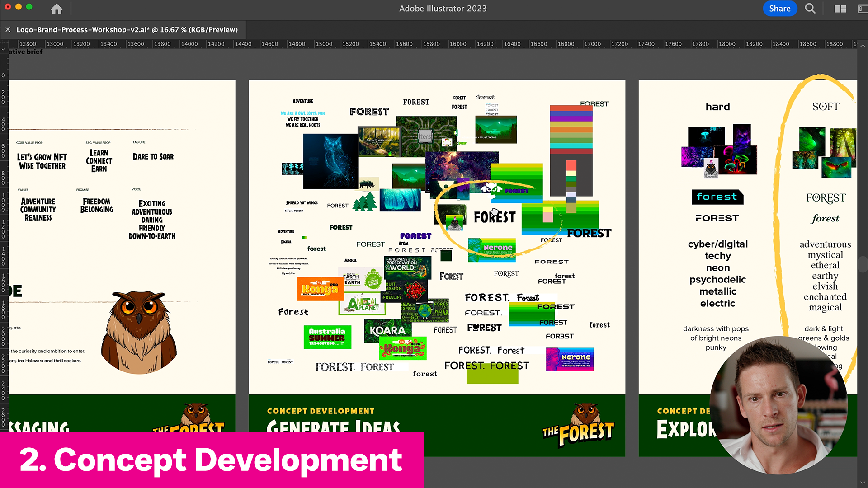Click the Australia Summer green logo image

(327, 337)
